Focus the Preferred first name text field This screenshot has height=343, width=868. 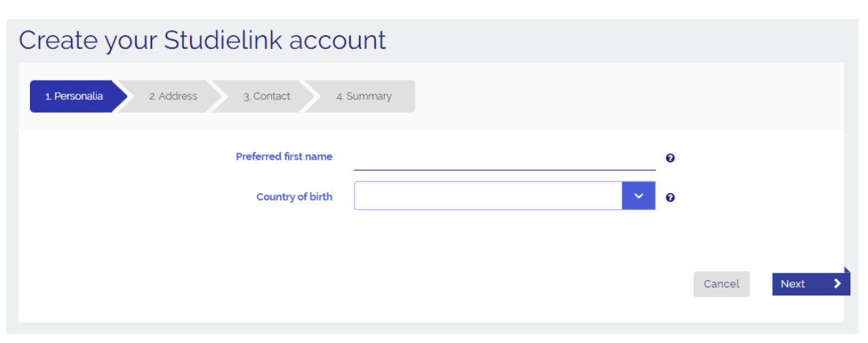(505, 158)
